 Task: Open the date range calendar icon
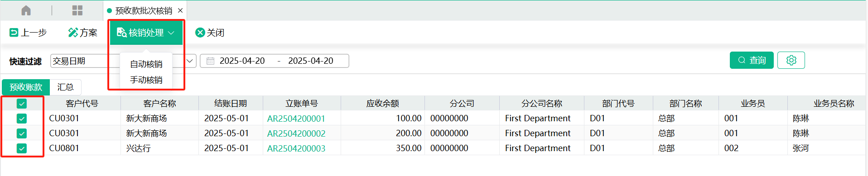210,61
